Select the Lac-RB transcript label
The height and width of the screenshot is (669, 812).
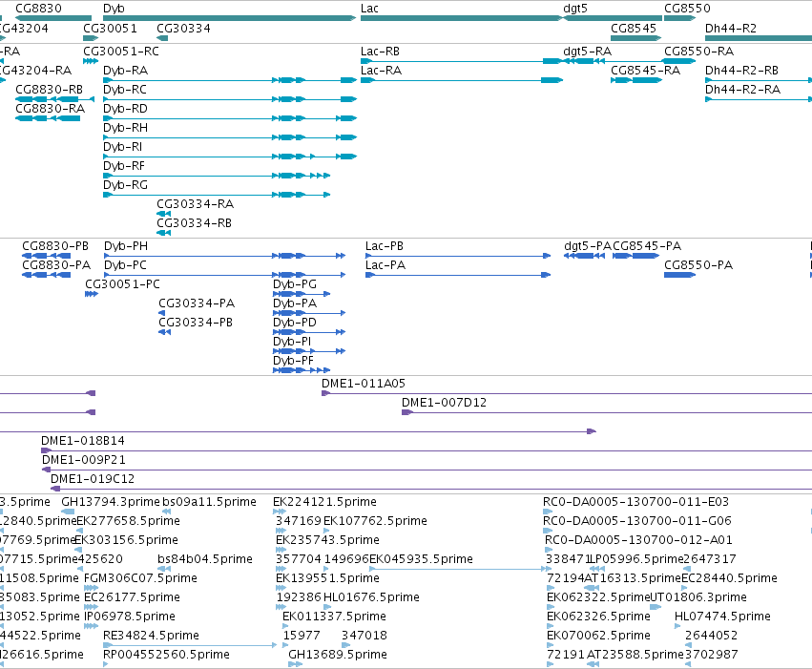click(x=380, y=52)
